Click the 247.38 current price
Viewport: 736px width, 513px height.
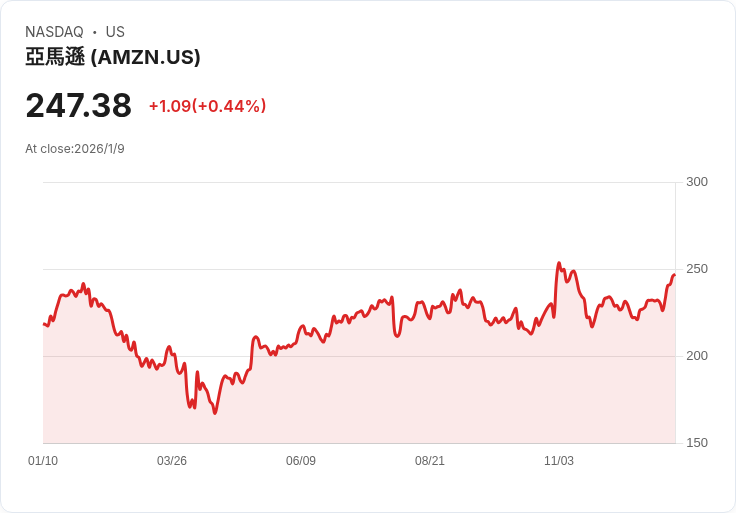(x=78, y=105)
